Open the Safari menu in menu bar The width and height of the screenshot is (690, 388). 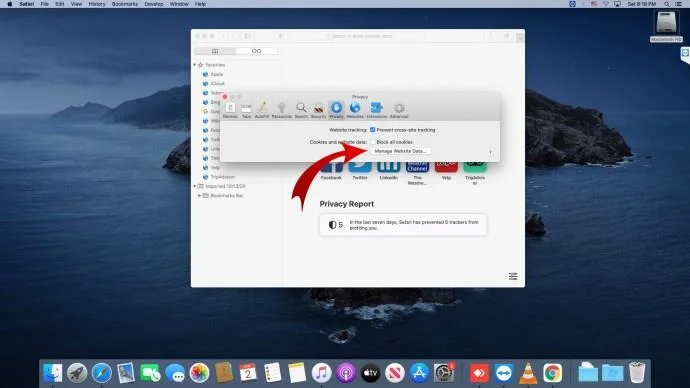click(x=26, y=4)
